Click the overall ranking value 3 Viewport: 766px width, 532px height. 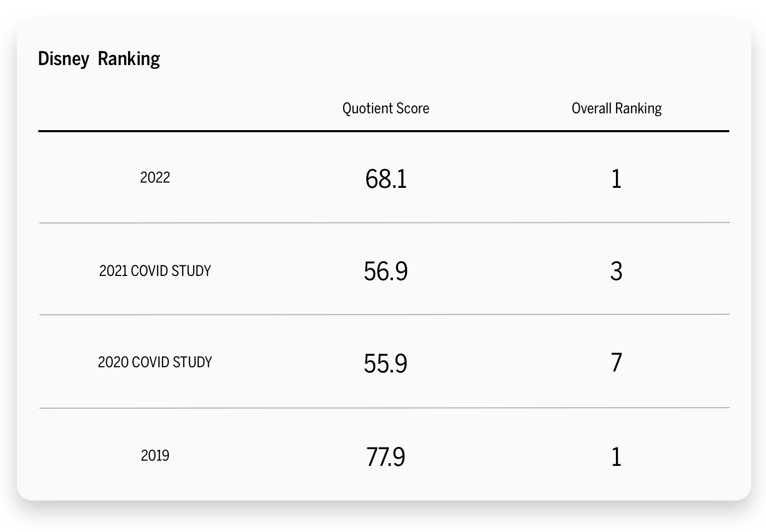point(616,271)
